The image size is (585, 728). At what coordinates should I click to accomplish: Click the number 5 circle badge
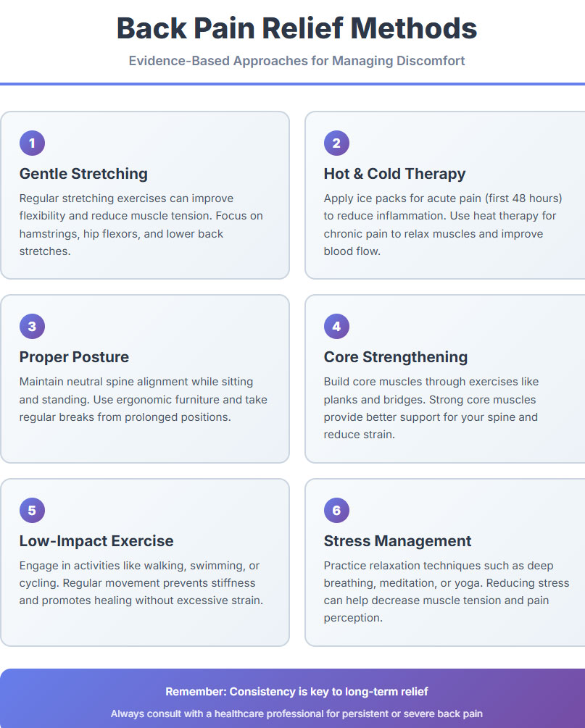pyautogui.click(x=32, y=510)
